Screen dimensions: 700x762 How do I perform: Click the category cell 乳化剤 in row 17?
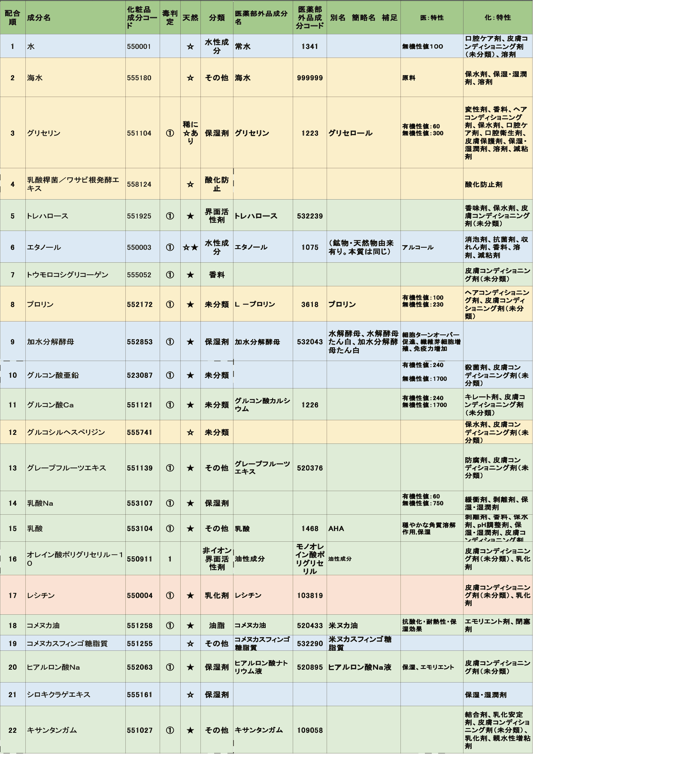[x=217, y=595]
